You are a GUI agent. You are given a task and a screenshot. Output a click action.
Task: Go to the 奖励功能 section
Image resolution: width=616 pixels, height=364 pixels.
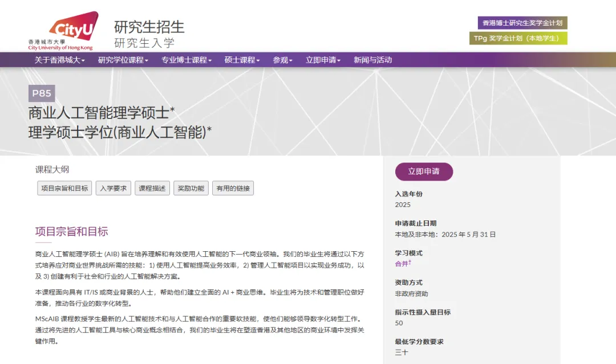[x=191, y=189]
